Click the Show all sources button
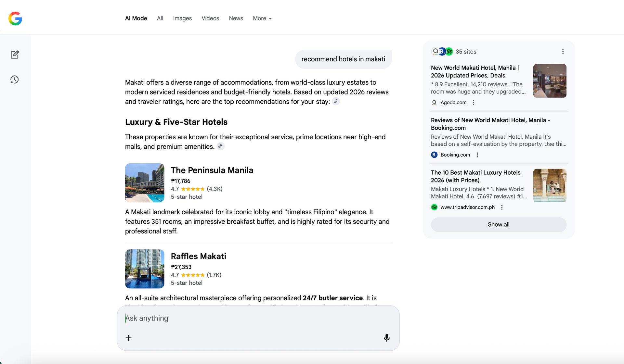 [499, 224]
